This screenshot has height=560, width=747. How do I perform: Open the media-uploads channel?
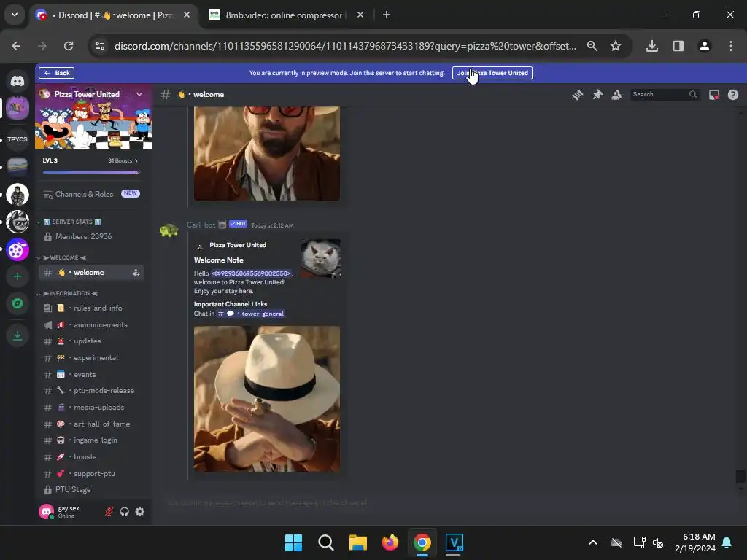coord(91,407)
